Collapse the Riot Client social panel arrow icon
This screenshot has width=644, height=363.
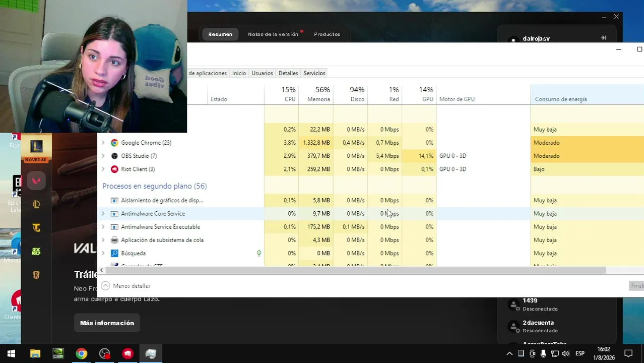coord(604,38)
